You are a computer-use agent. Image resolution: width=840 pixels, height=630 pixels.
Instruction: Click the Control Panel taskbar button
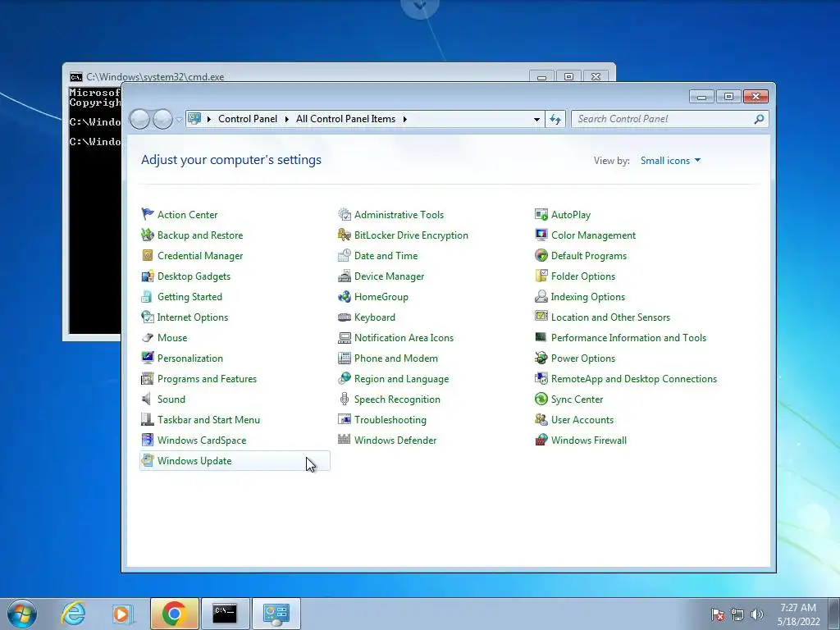(x=276, y=614)
